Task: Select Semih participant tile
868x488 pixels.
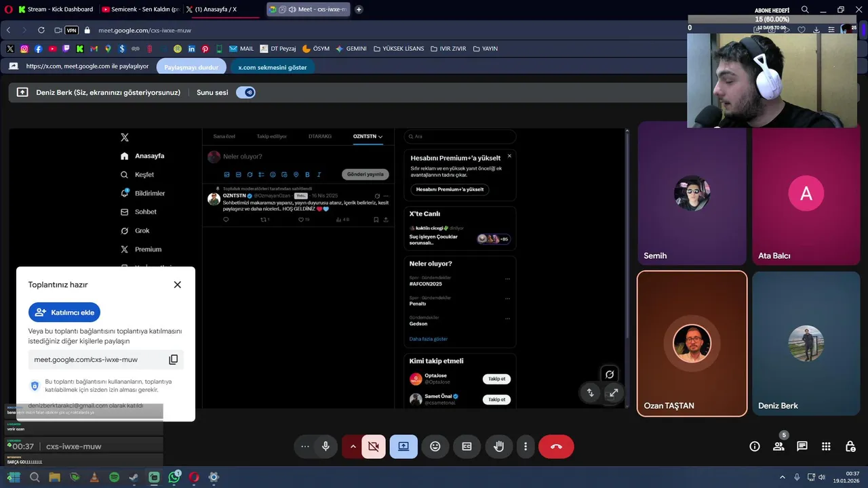Action: click(692, 193)
